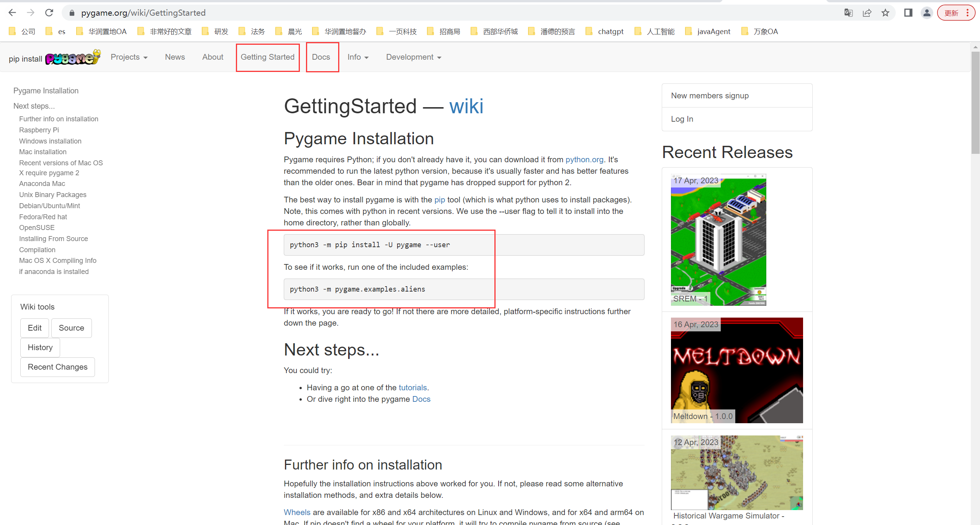This screenshot has height=525, width=980.
Task: Open the 招商局 bookmark folder
Action: pos(444,31)
